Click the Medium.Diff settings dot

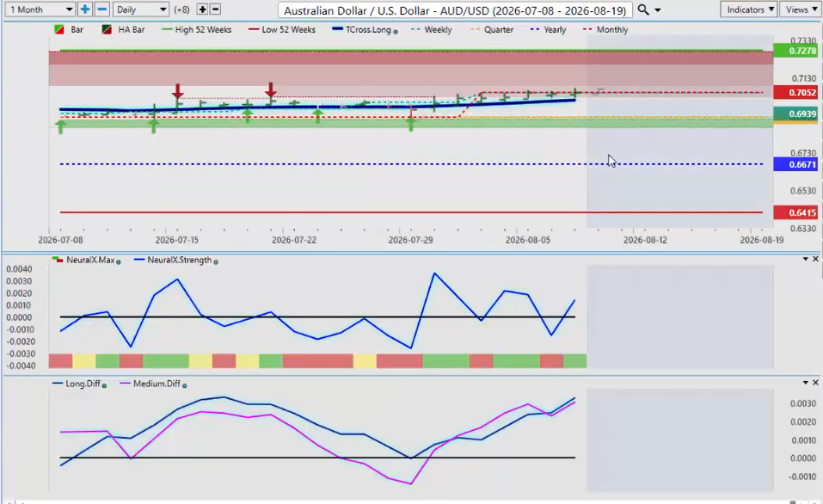click(x=184, y=385)
